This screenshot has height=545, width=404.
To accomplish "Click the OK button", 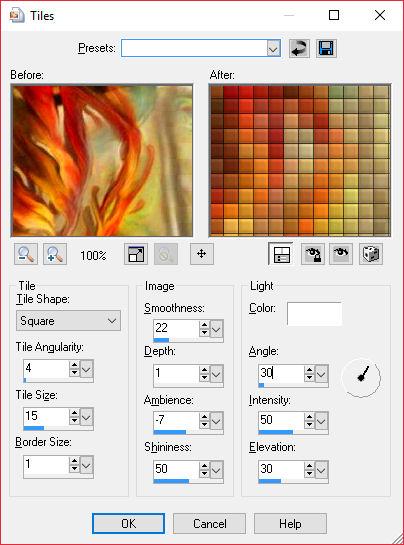I will pos(128,523).
